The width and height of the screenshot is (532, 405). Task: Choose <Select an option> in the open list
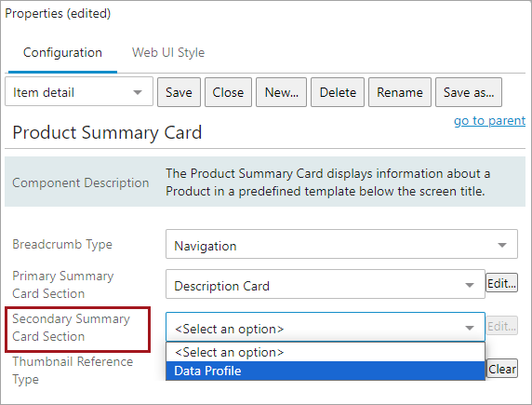(x=326, y=352)
